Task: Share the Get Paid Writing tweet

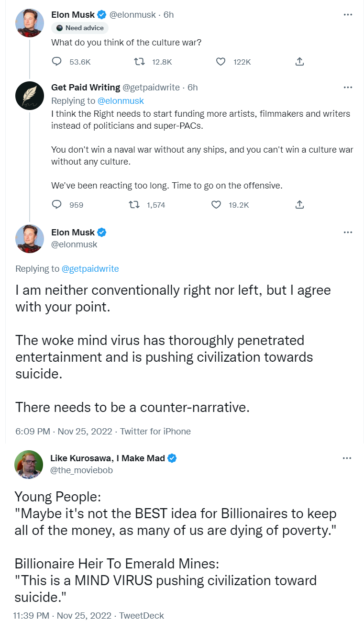Action: (299, 205)
